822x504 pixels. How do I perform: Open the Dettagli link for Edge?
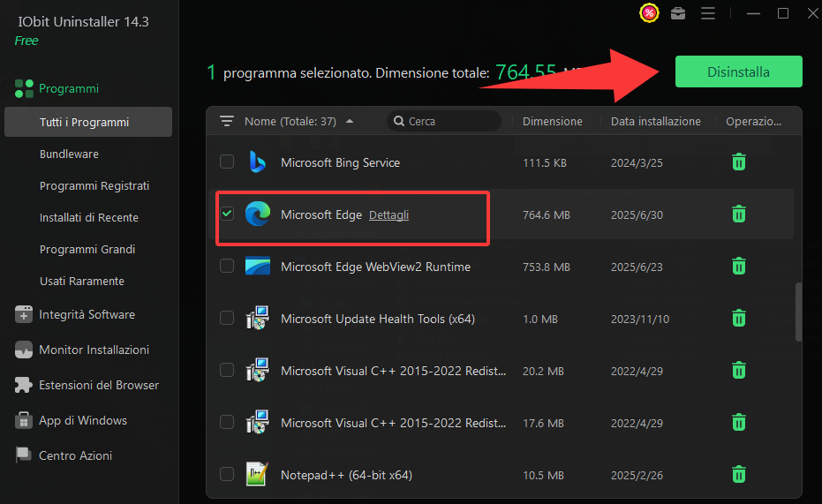pos(389,214)
